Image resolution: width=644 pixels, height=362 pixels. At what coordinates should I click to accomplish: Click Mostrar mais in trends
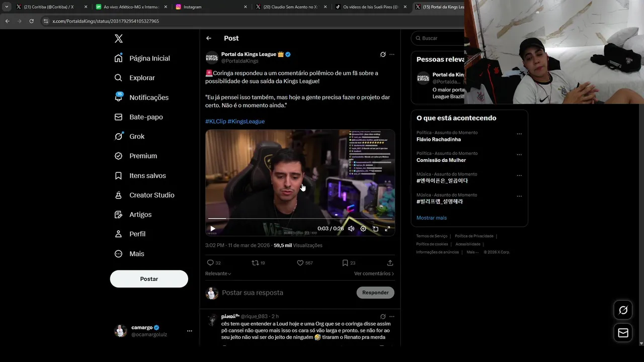pos(432,218)
